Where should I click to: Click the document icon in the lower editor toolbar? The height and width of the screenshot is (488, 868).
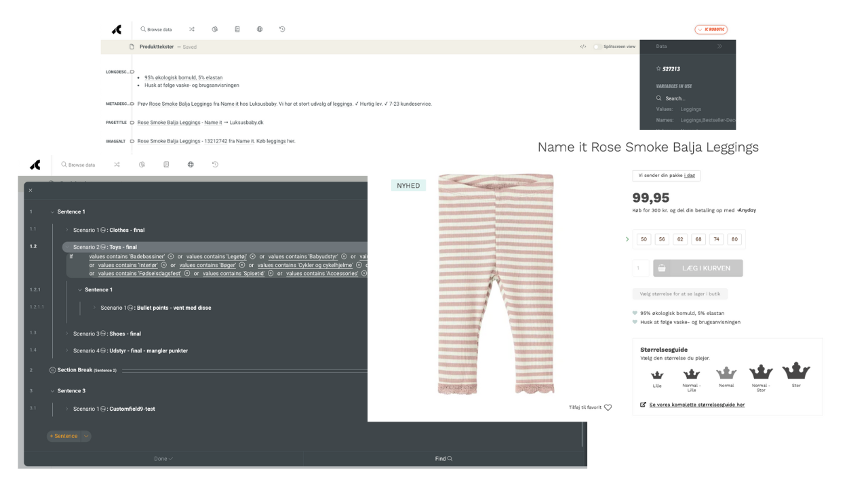tap(166, 165)
